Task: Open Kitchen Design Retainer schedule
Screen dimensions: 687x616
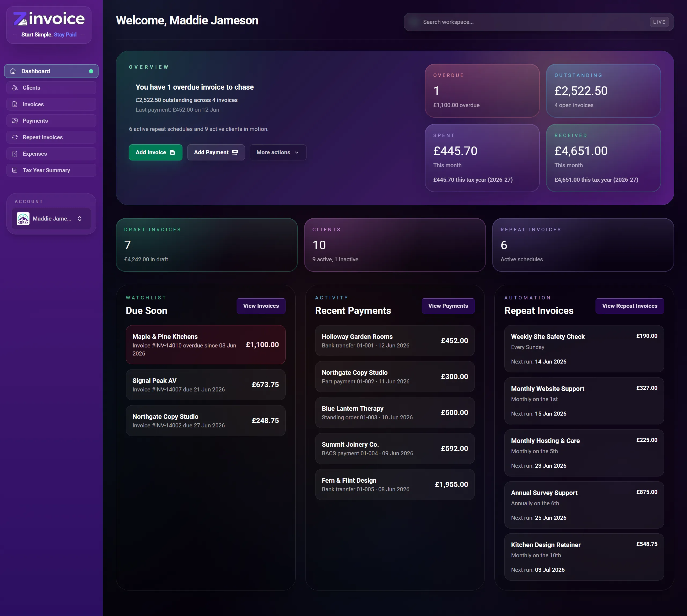Action: 584,558
